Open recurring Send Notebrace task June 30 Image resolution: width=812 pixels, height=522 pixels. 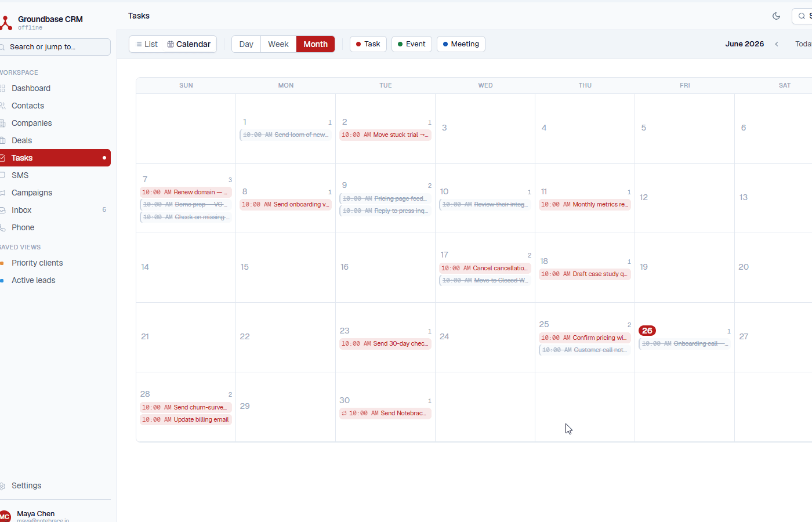pyautogui.click(x=385, y=413)
